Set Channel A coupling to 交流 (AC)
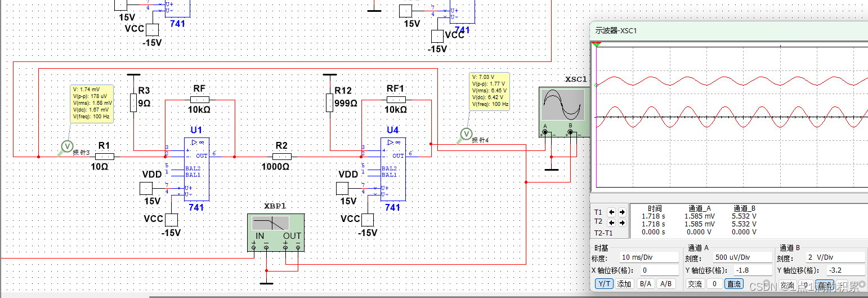This screenshot has width=868, height=298. [x=695, y=284]
